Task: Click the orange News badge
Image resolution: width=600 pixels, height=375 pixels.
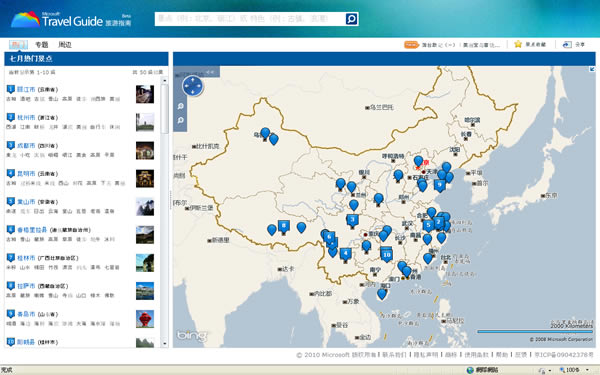Action: [x=411, y=45]
